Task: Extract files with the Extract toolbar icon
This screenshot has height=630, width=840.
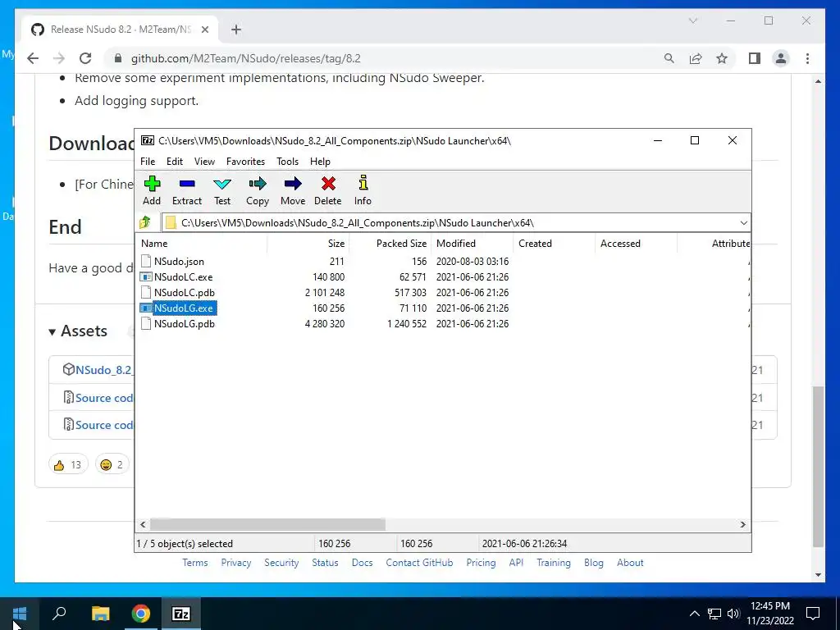Action: tap(186, 190)
